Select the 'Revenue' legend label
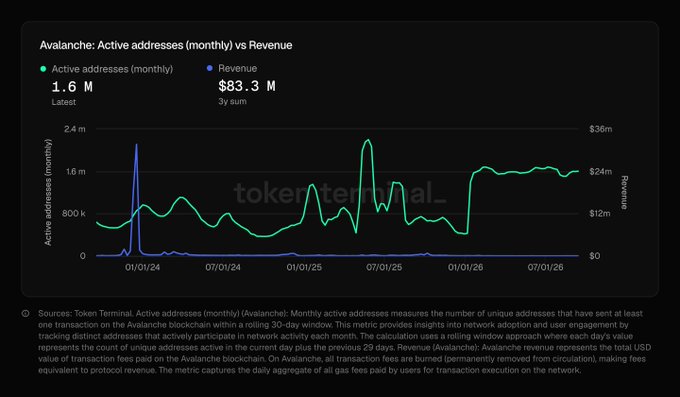The image size is (680, 397). click(x=238, y=68)
